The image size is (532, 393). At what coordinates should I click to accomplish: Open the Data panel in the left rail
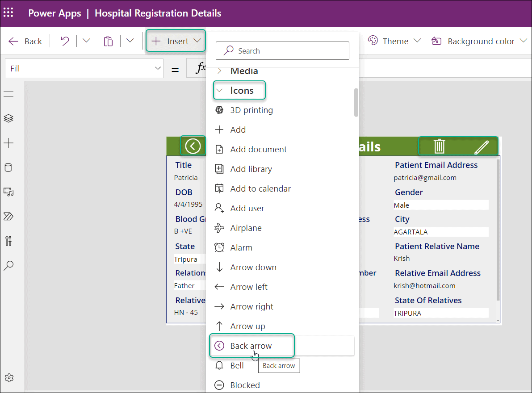click(x=9, y=167)
